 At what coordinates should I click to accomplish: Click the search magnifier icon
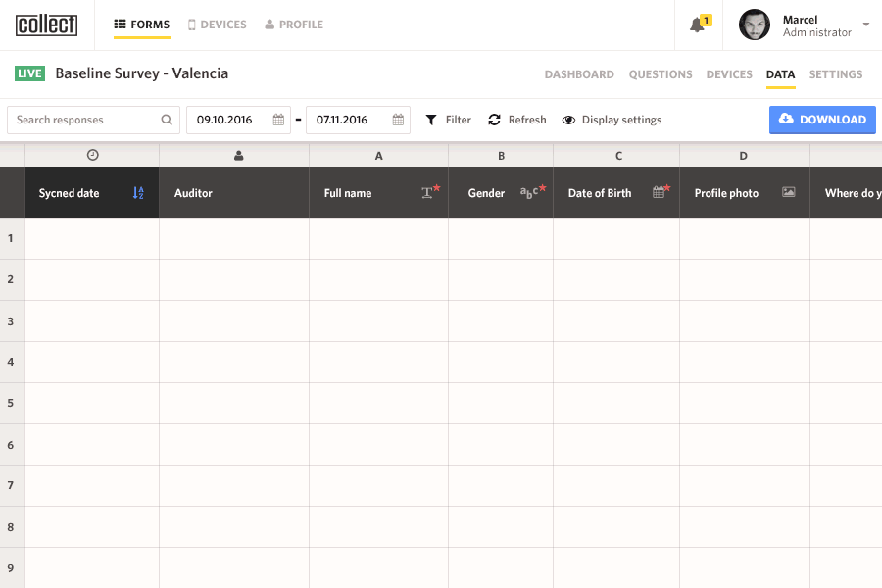(x=167, y=120)
